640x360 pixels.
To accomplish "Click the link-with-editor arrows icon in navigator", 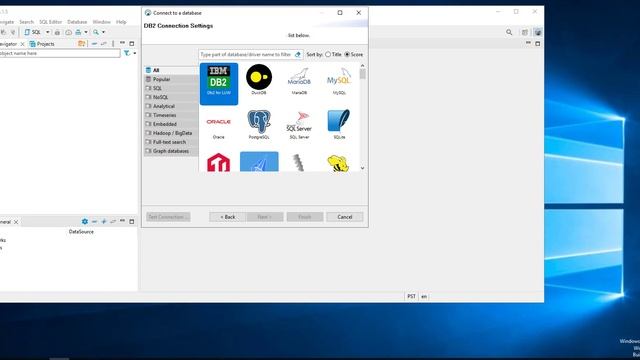I will coord(104,43).
